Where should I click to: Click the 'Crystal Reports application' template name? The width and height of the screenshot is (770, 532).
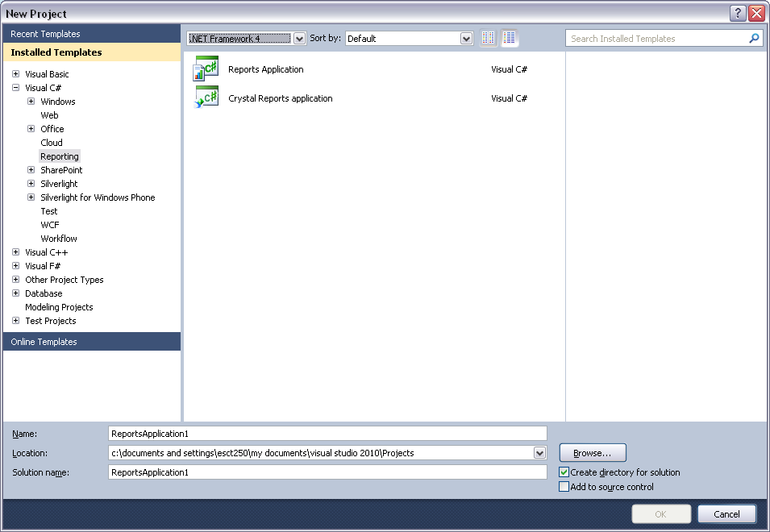tap(281, 98)
